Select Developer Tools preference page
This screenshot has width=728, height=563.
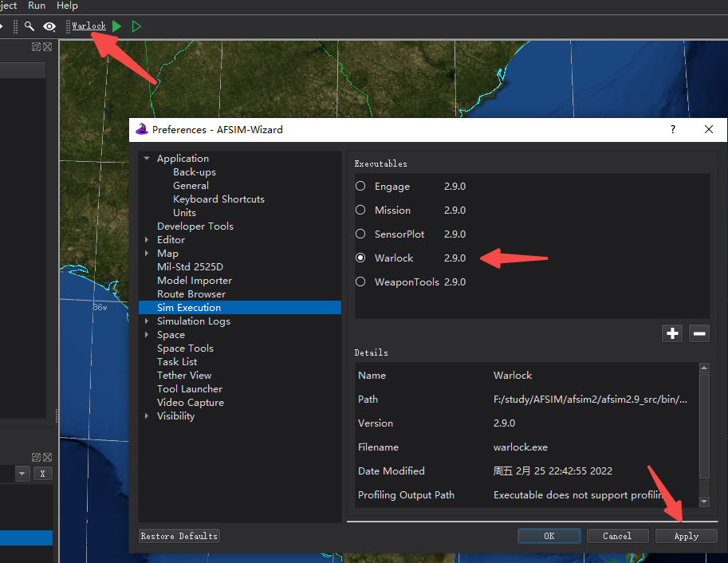click(x=195, y=226)
